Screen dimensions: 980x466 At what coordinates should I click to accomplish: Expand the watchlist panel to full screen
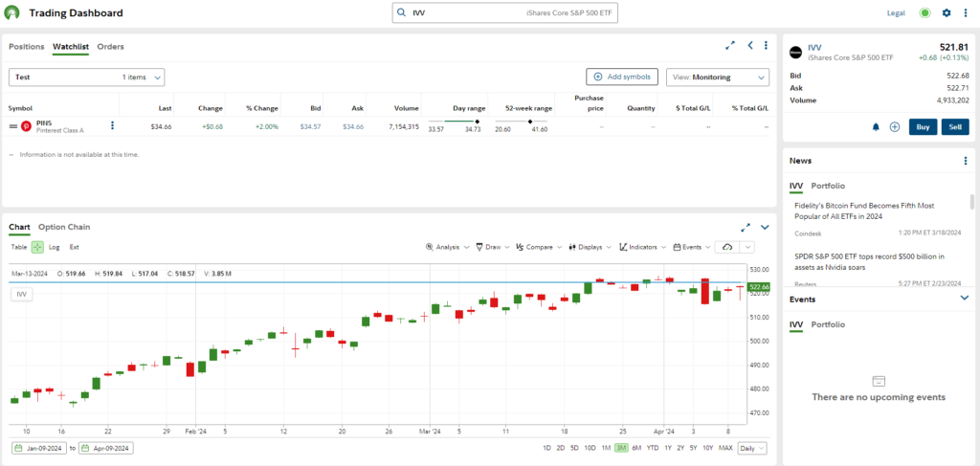(730, 46)
